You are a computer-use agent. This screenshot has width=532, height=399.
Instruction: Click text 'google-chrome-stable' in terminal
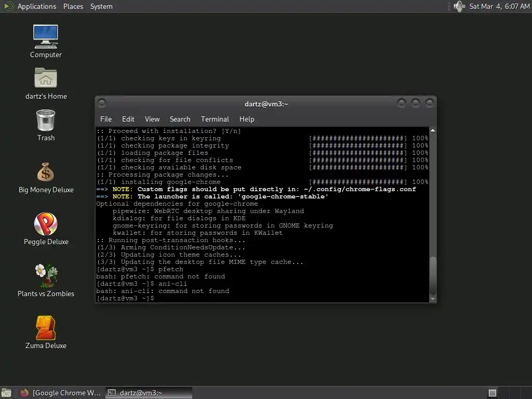click(x=283, y=196)
